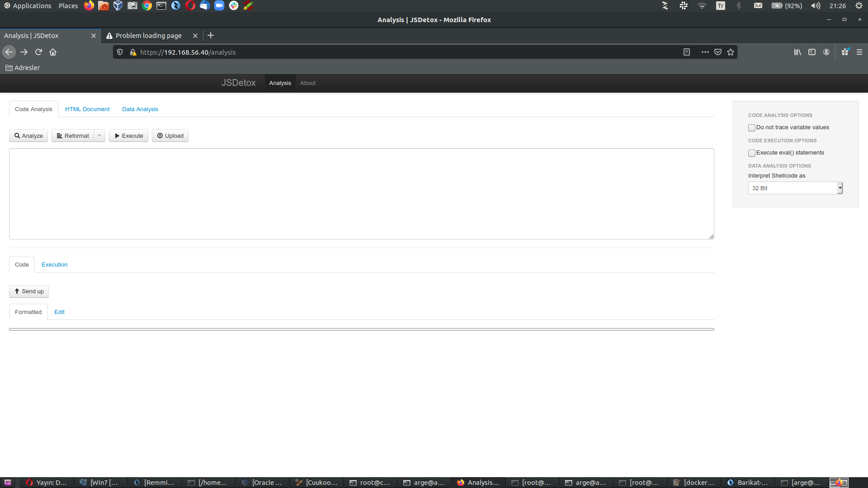
Task: Open the About menu item
Action: (307, 83)
